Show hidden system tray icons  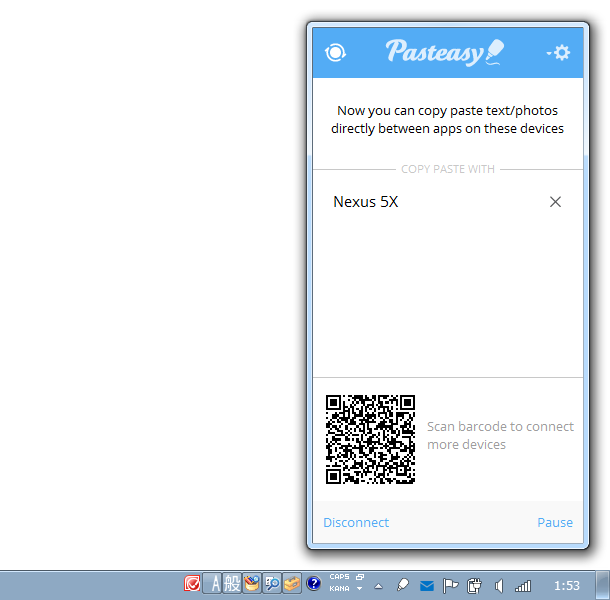point(378,586)
